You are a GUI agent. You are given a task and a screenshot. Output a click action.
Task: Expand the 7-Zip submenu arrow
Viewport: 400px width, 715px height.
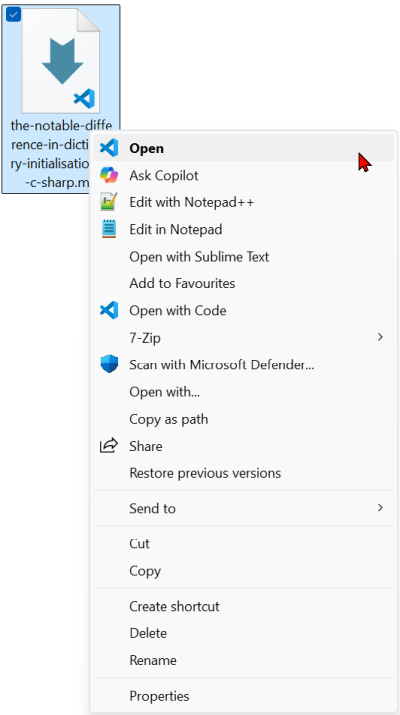tap(380, 337)
